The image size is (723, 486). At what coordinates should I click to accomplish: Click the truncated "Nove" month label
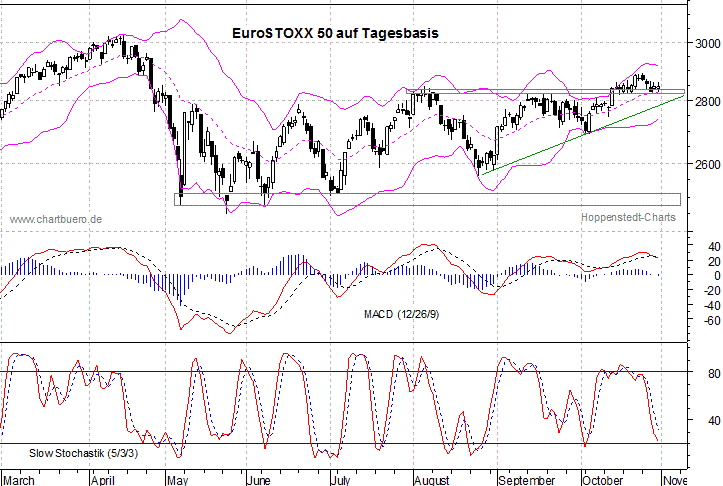click(676, 480)
